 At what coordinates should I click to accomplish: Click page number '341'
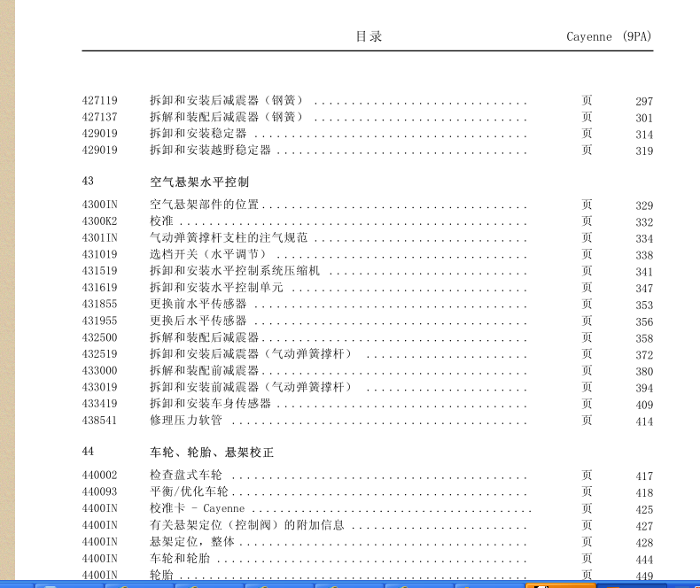pos(644,272)
